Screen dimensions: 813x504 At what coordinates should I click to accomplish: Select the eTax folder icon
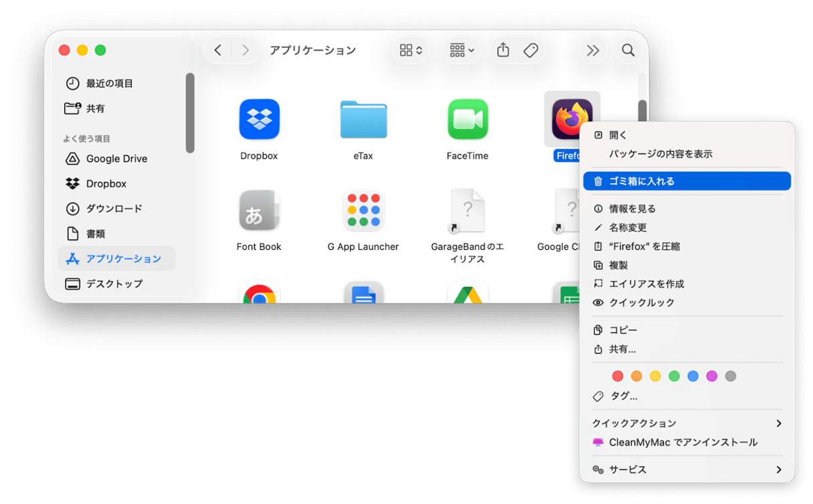click(x=363, y=120)
